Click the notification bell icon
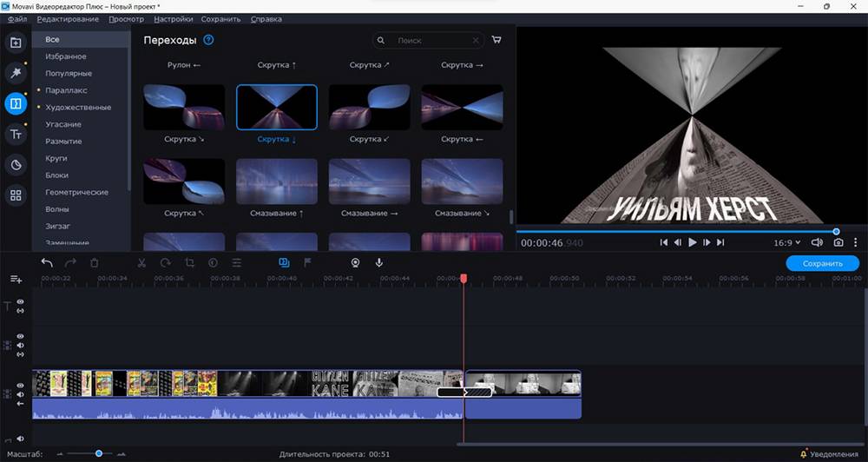868x462 pixels. (x=804, y=454)
